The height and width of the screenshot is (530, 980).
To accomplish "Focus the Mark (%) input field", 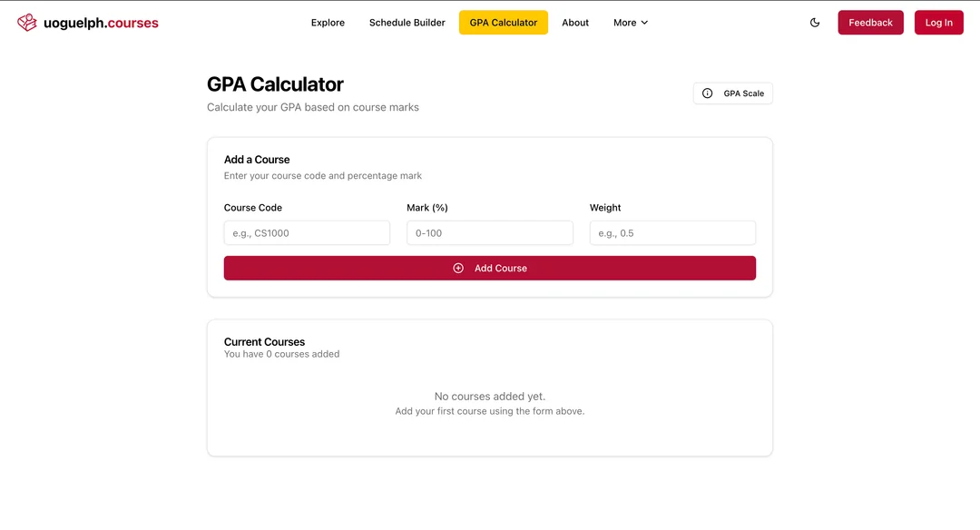I will [x=489, y=232].
